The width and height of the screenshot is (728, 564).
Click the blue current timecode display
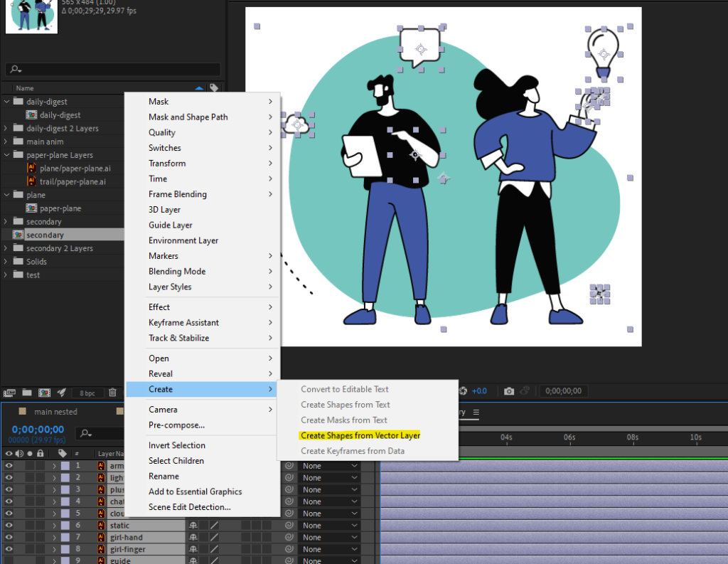coord(38,430)
